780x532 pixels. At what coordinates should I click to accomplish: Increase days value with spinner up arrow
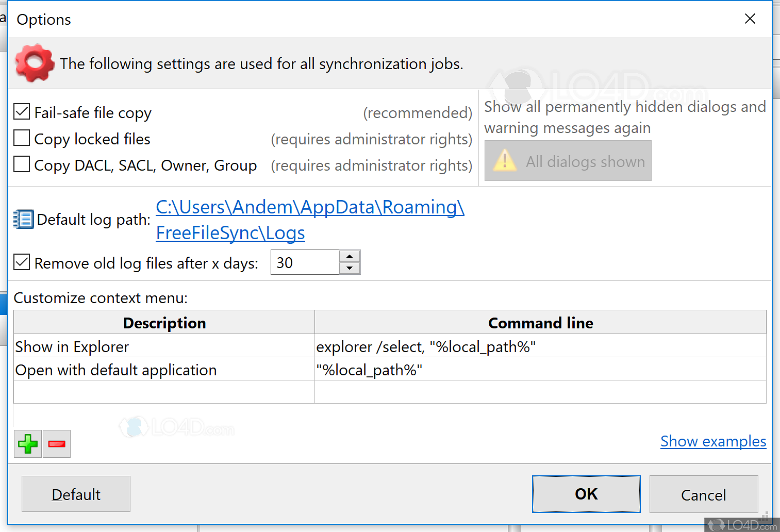point(350,255)
